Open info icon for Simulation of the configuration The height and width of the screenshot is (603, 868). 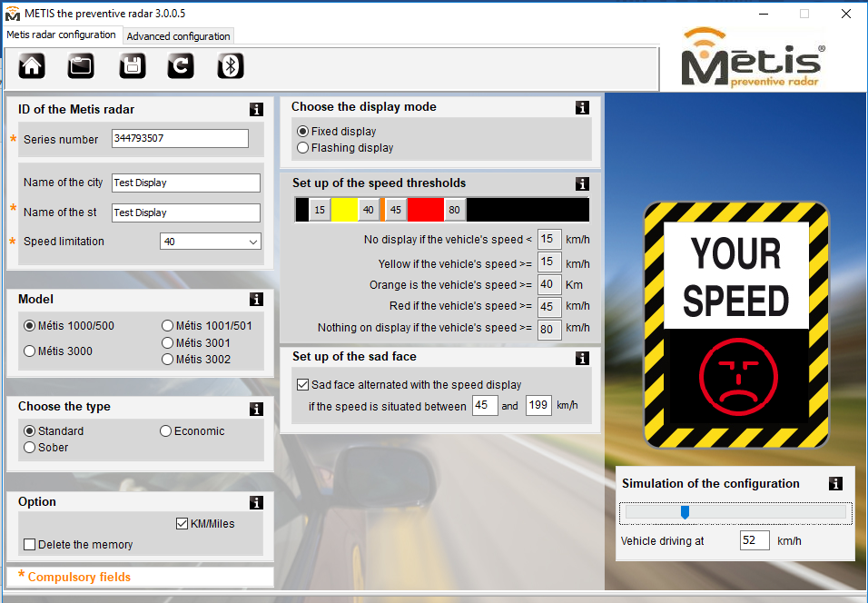click(835, 484)
